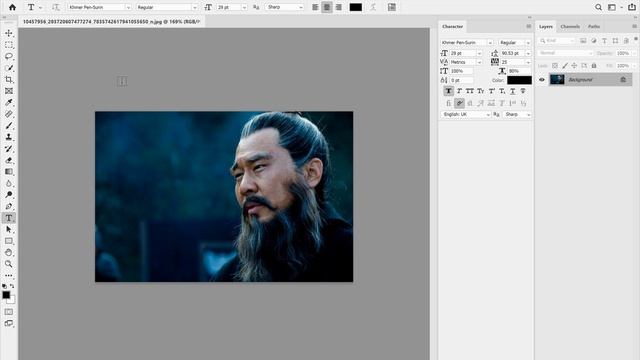Open the English: UK language dropdown
The width and height of the screenshot is (640, 360).
465,115
